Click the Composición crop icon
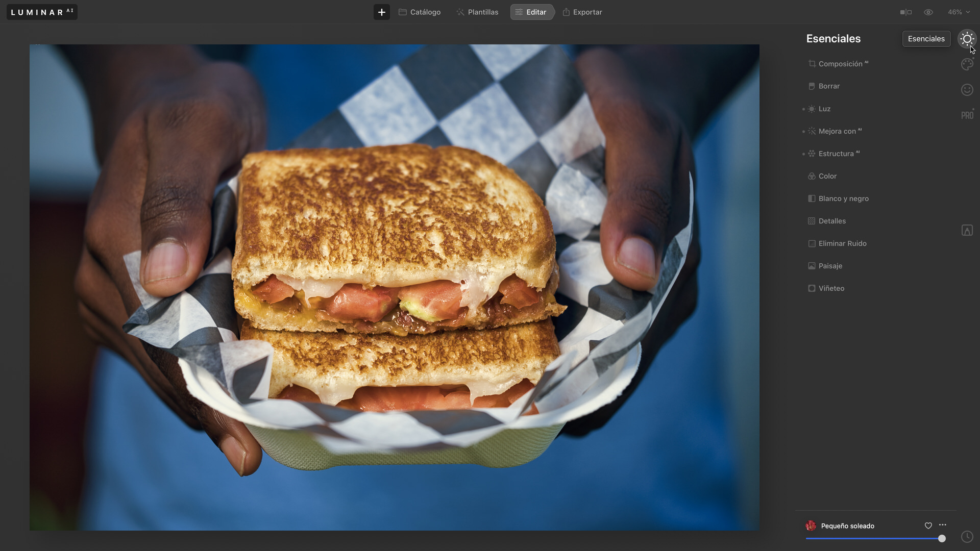This screenshot has height=551, width=980. (x=812, y=64)
